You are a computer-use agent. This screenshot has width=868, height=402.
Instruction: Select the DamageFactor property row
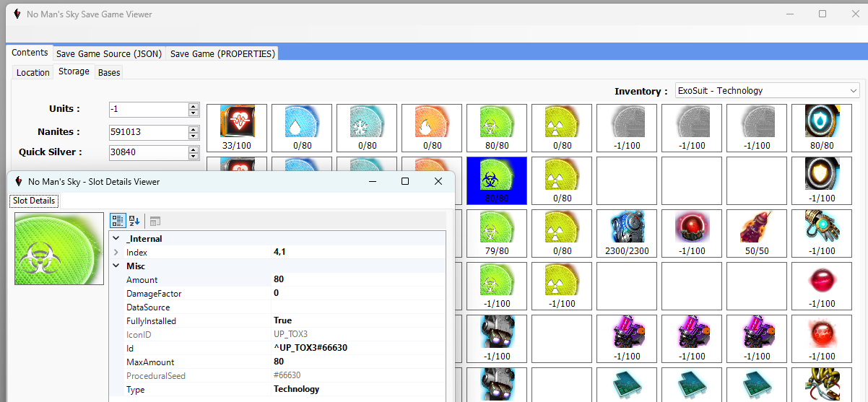click(x=277, y=294)
